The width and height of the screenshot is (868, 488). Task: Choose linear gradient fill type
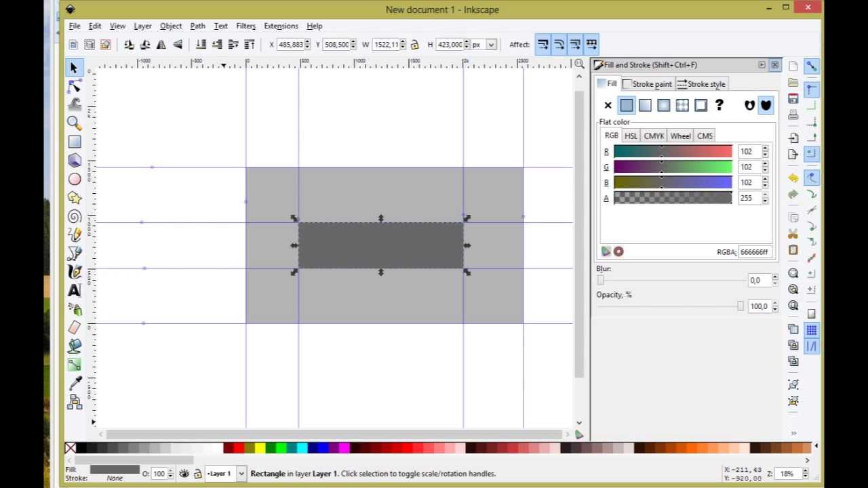[x=645, y=105]
